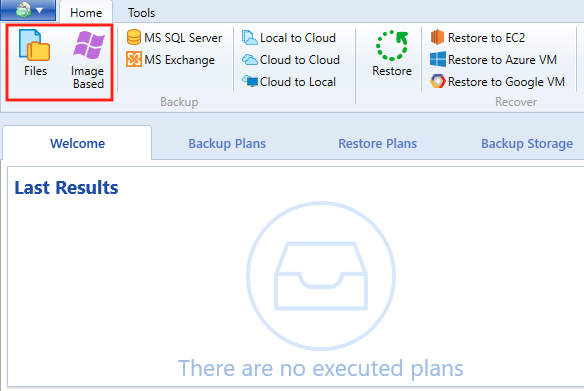The height and width of the screenshot is (391, 584).
Task: Start an Image Based backup
Action: (88, 60)
